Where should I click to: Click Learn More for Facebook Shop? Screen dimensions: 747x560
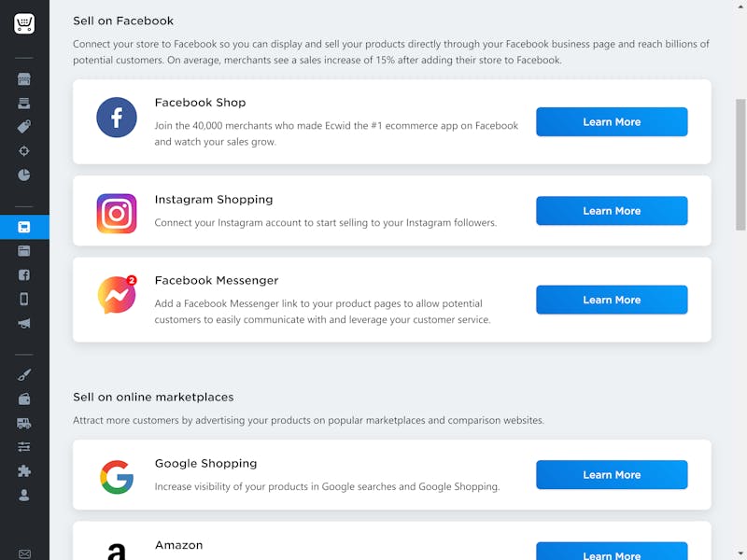612,122
